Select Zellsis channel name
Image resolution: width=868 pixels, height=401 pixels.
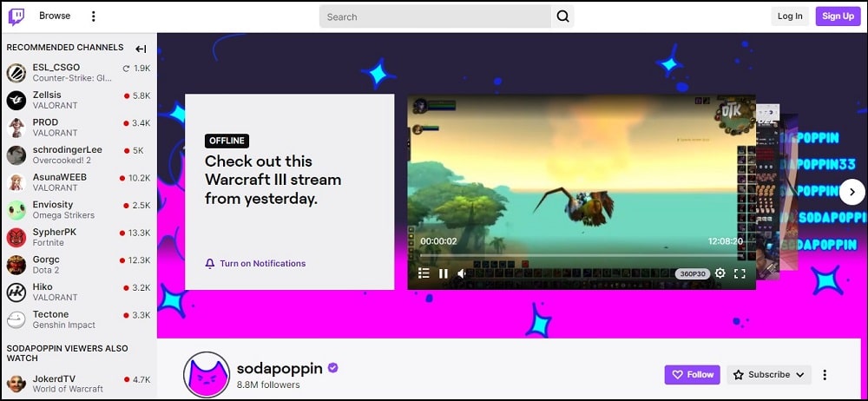click(47, 95)
